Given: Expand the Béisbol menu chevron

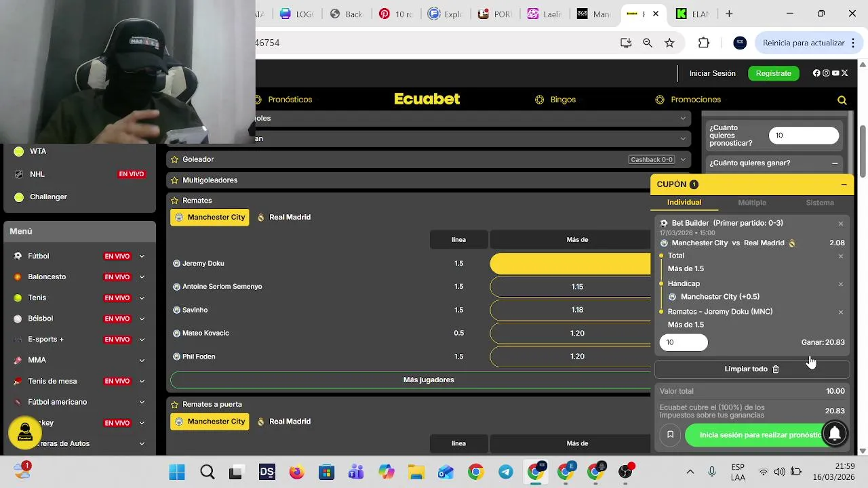Looking at the screenshot, I should pyautogui.click(x=142, y=319).
